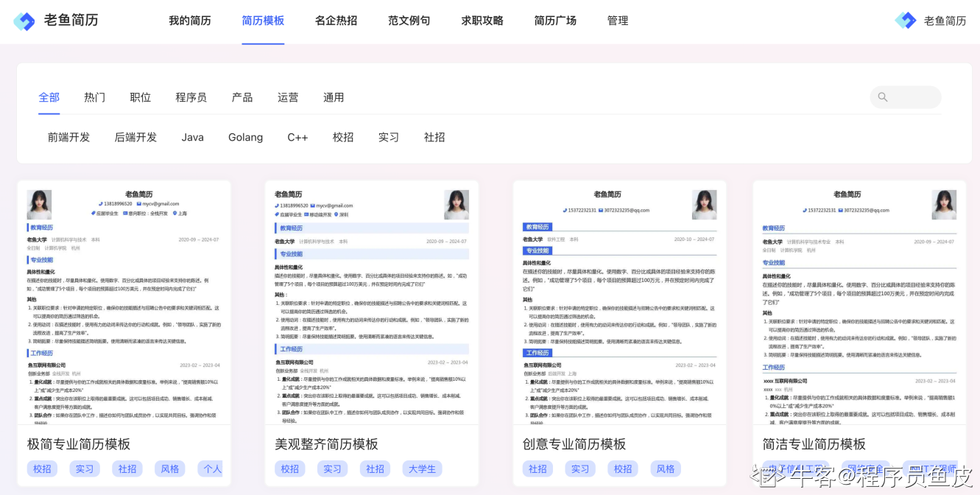Select the 程序员 category tab
The width and height of the screenshot is (980, 495).
point(191,97)
